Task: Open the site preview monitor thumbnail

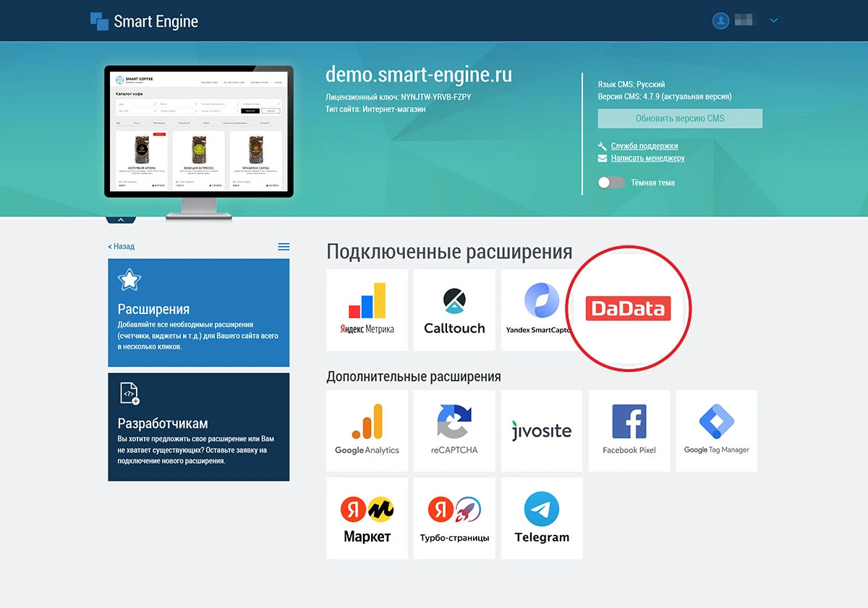Action: [199, 142]
